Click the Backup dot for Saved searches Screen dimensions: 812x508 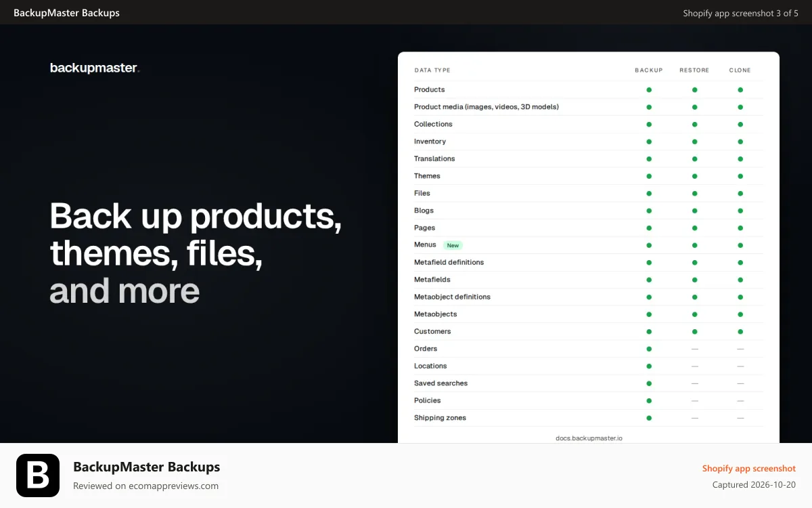tap(649, 383)
